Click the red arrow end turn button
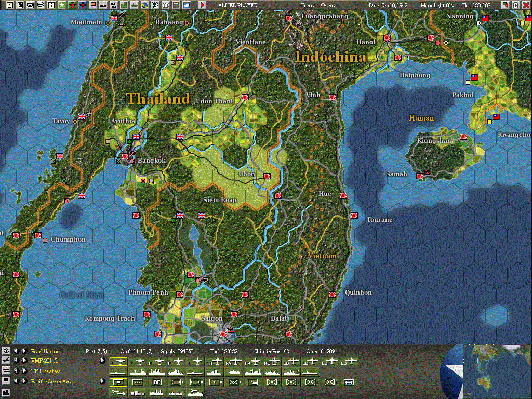Viewport: 532px width, 399px height. point(202,5)
